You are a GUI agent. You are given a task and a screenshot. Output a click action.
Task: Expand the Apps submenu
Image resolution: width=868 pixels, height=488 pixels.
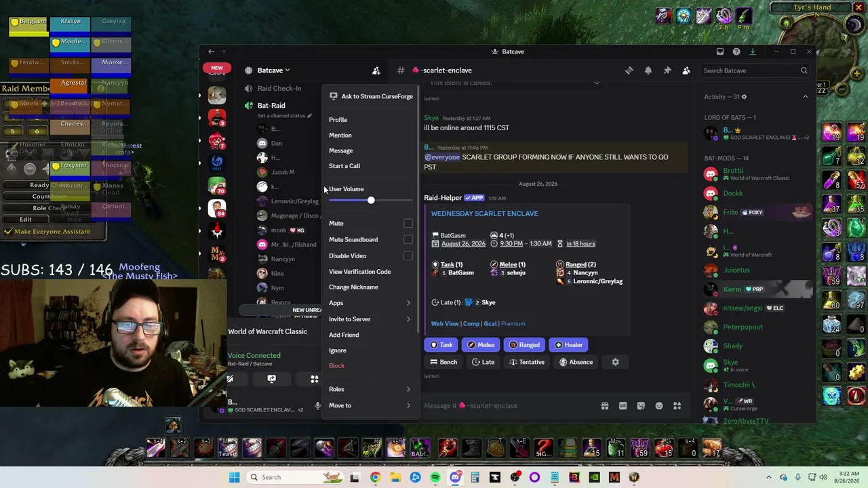[371, 303]
